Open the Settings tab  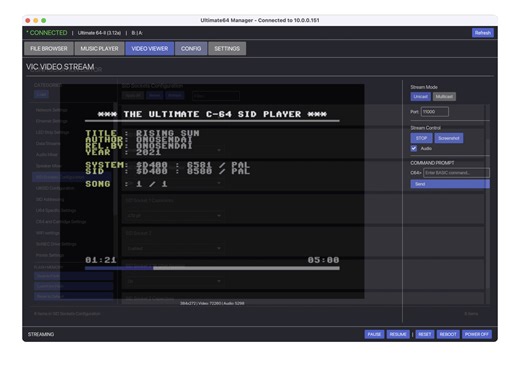tap(227, 49)
